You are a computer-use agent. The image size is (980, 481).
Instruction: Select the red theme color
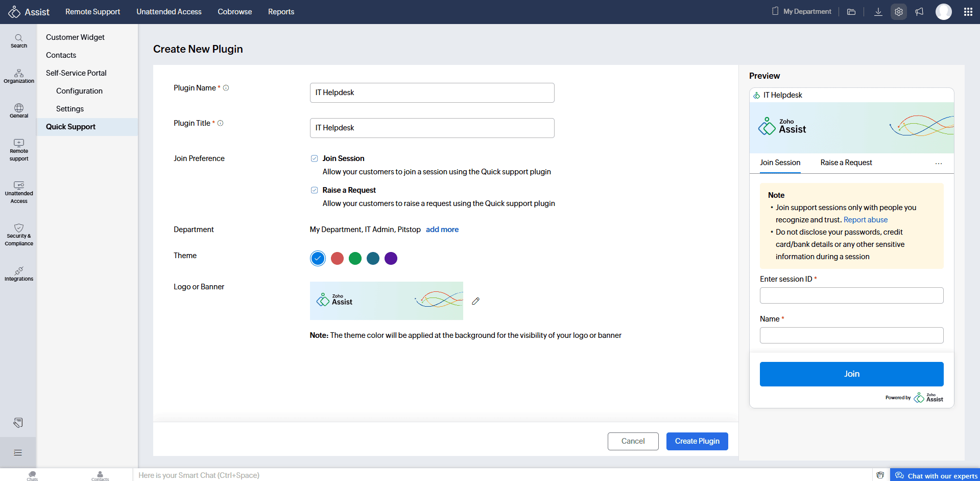337,259
